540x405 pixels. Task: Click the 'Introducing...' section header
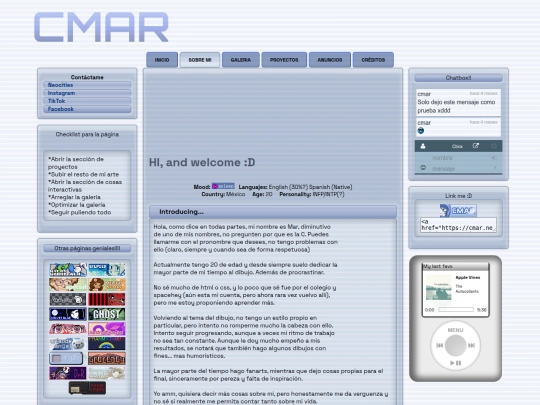(x=273, y=212)
